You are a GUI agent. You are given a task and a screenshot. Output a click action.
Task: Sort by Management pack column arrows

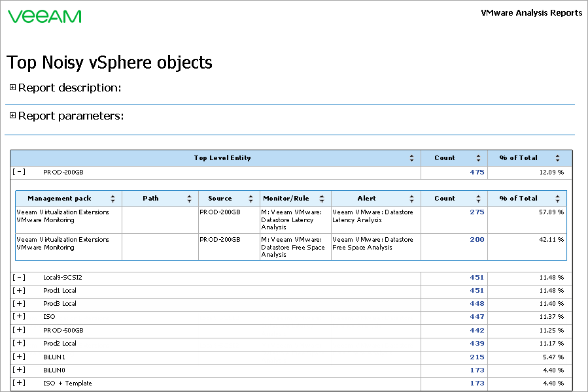112,199
